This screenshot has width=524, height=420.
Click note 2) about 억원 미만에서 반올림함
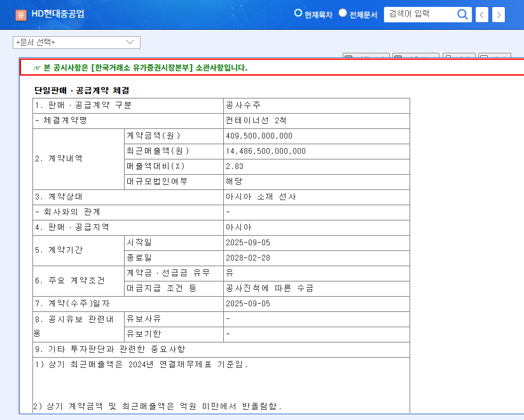(158, 406)
